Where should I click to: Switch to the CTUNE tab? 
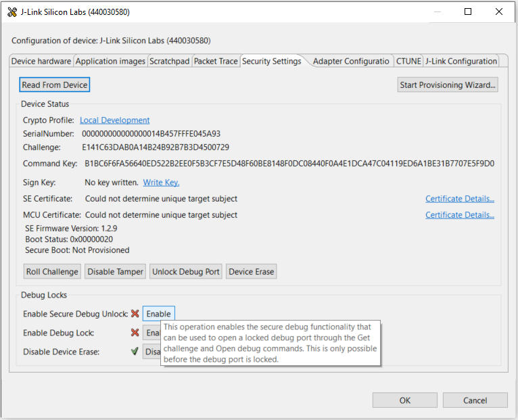pyautogui.click(x=408, y=62)
